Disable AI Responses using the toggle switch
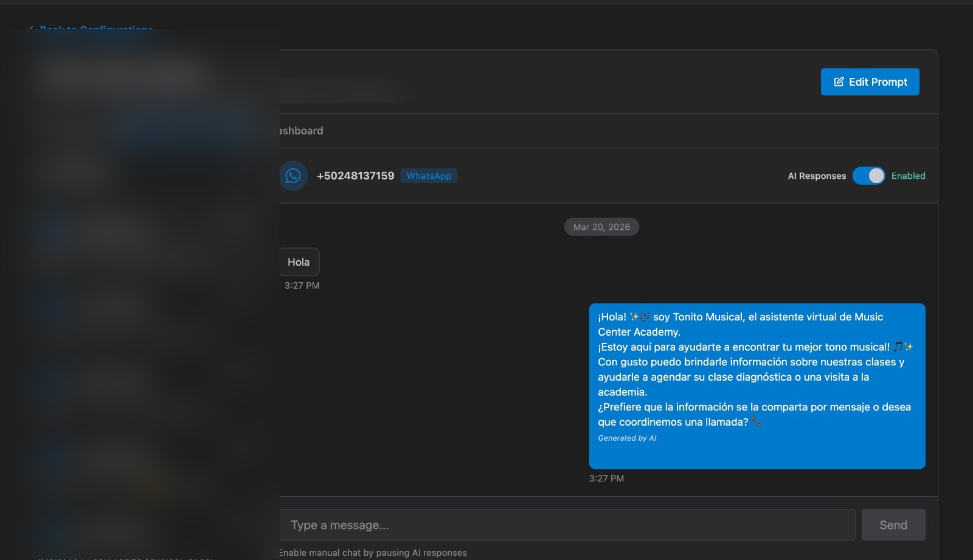 (868, 176)
